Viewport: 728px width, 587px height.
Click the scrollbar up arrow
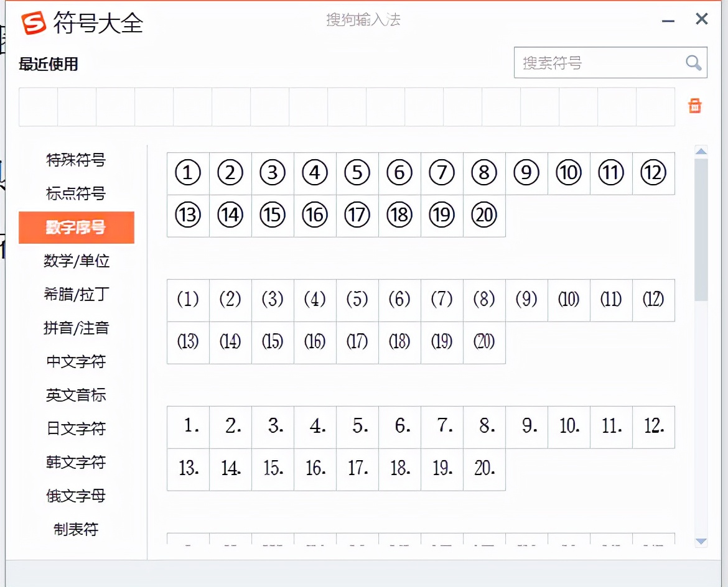[x=701, y=150]
